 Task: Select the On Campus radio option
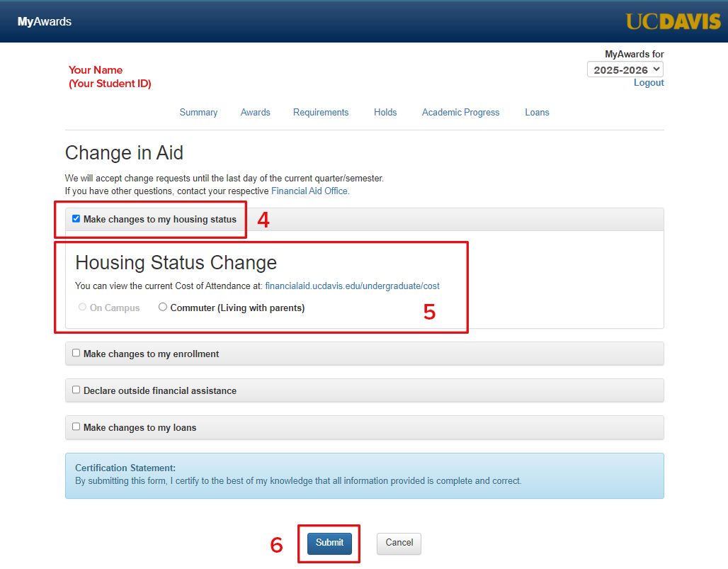[x=83, y=308]
